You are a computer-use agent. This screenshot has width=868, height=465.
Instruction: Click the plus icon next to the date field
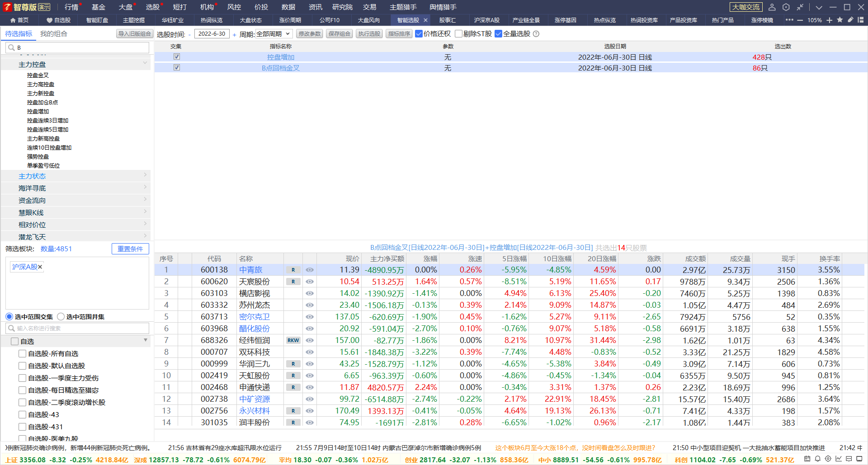[235, 34]
